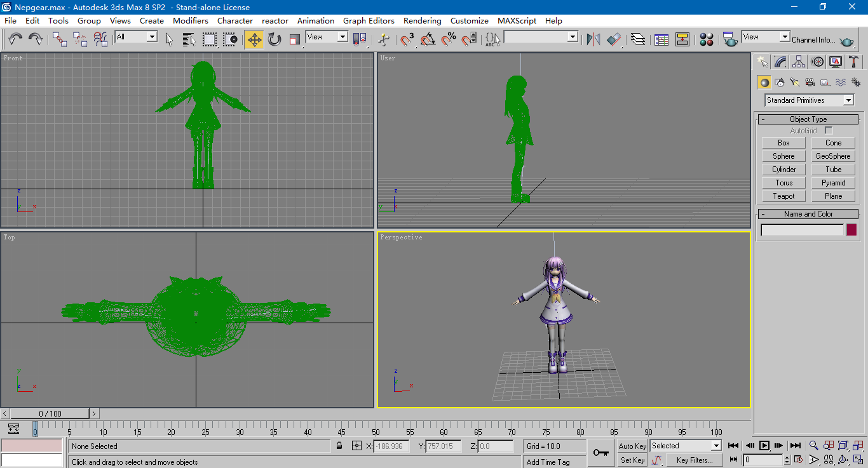Open the Modifiers menu
The width and height of the screenshot is (868, 468).
(x=191, y=20)
